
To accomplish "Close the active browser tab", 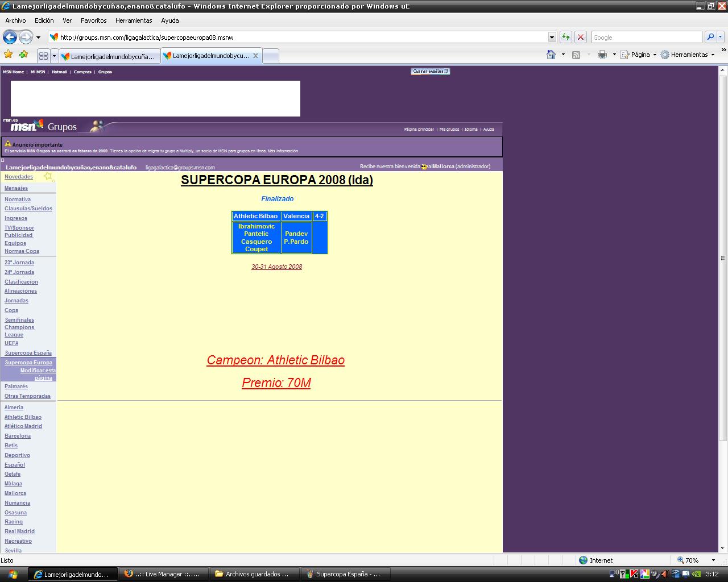I will (x=255, y=56).
